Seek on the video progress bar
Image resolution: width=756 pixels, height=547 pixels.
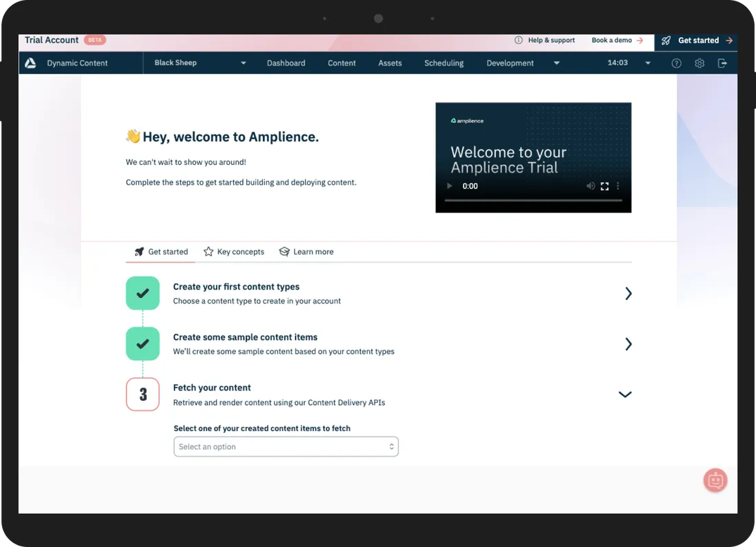pos(533,200)
